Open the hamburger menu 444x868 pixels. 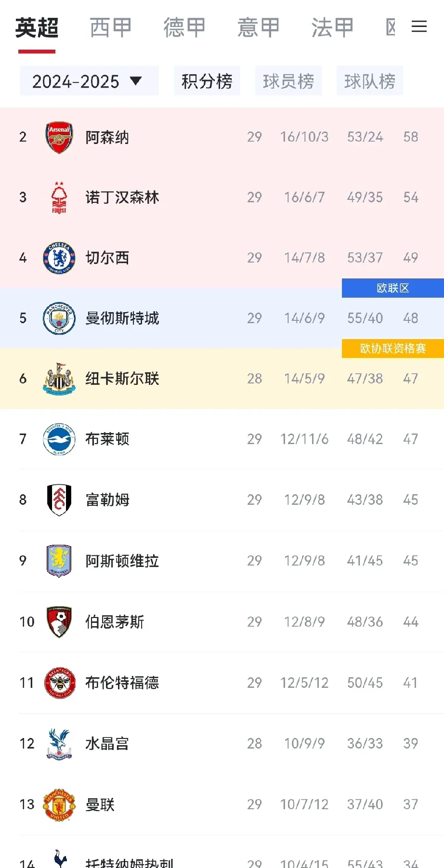tap(419, 27)
